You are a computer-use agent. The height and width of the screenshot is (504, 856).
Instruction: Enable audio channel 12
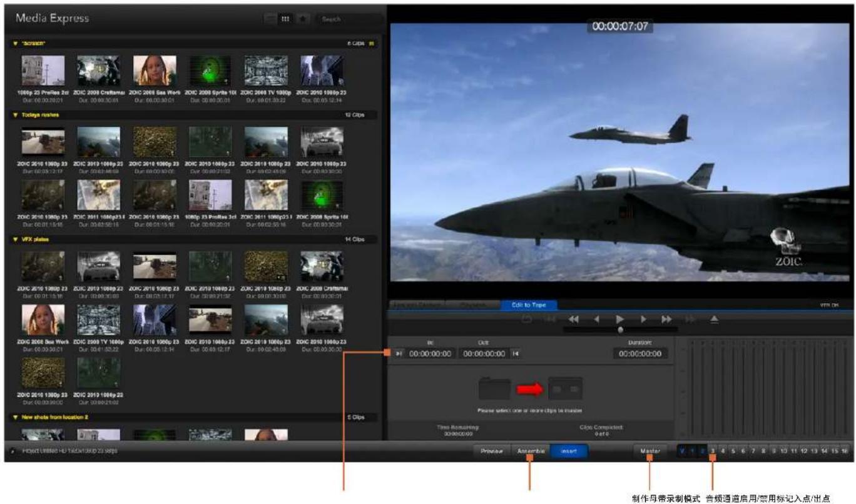pos(804,451)
